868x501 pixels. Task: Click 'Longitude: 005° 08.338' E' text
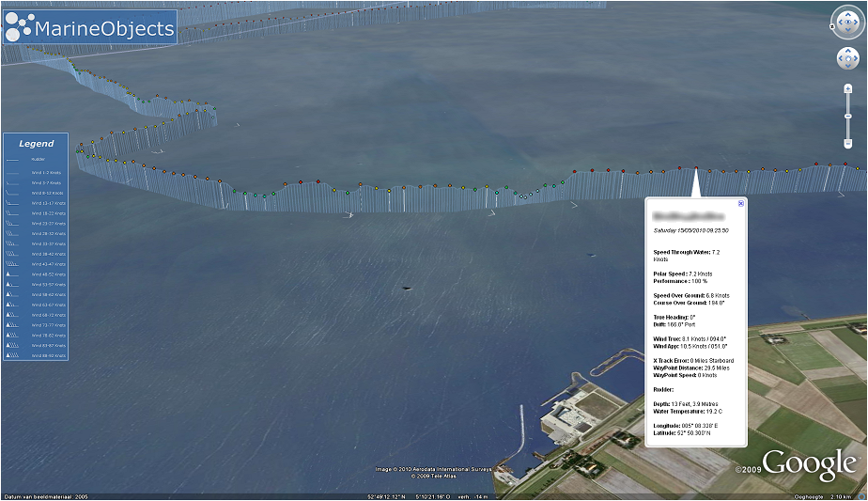686,426
